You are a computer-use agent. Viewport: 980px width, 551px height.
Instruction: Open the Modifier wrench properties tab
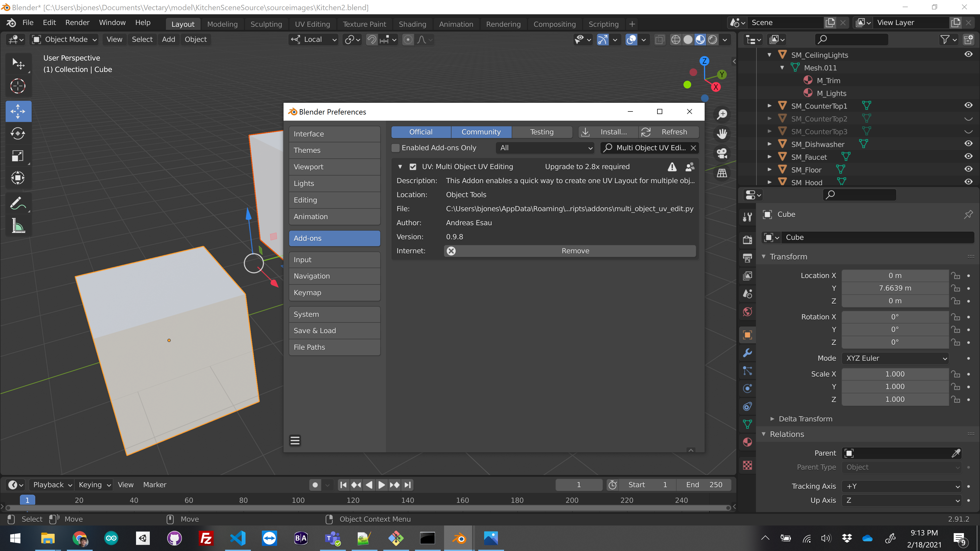pos(747,353)
